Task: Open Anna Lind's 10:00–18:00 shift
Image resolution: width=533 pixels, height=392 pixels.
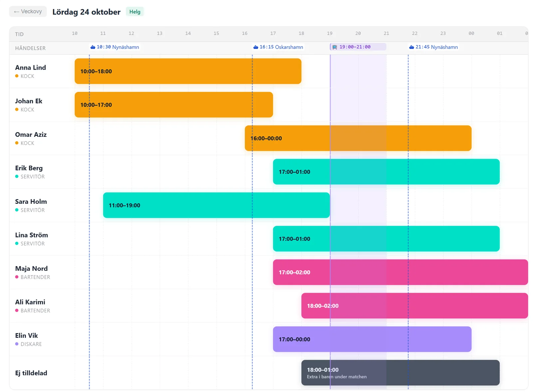Action: [x=188, y=71]
